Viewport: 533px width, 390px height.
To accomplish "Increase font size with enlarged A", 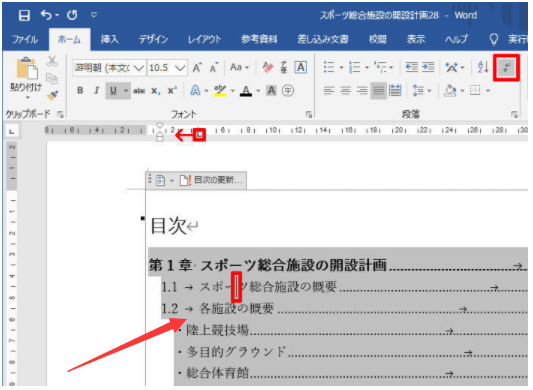I will [x=197, y=68].
